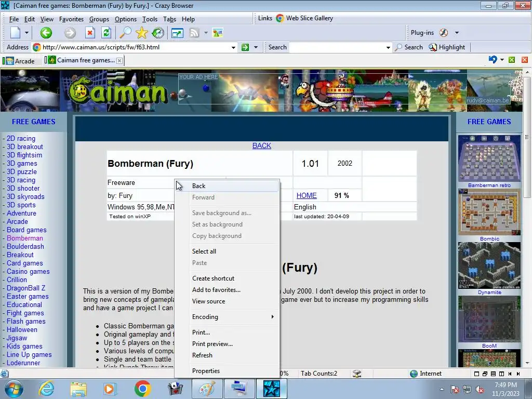
Task: Launch Internet Explorer from the taskbar
Action: pyautogui.click(x=46, y=389)
